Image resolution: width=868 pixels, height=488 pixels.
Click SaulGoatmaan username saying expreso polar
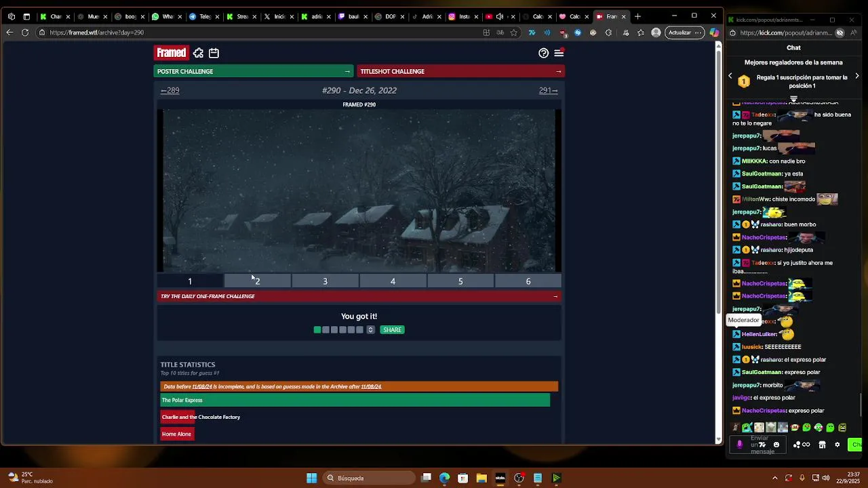762,372
